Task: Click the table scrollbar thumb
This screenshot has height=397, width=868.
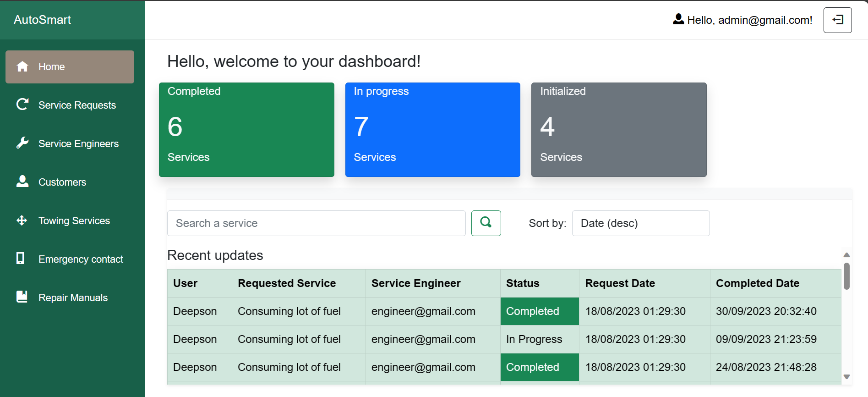Action: (x=846, y=276)
